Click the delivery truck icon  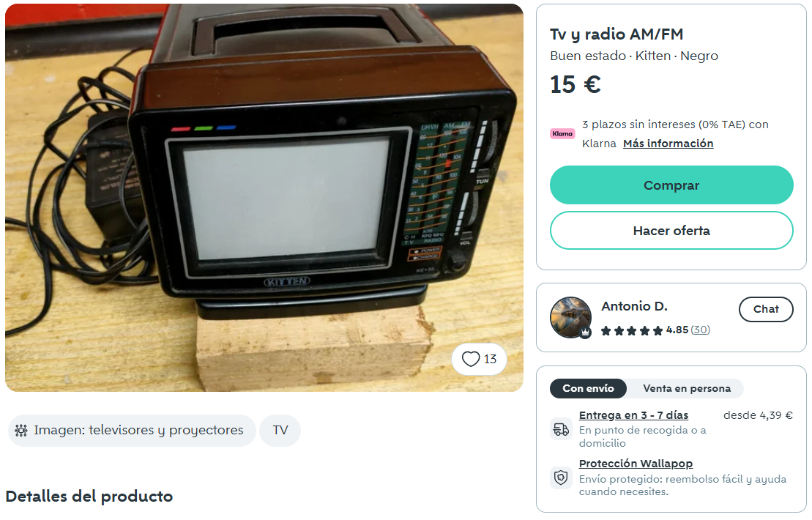tap(561, 429)
